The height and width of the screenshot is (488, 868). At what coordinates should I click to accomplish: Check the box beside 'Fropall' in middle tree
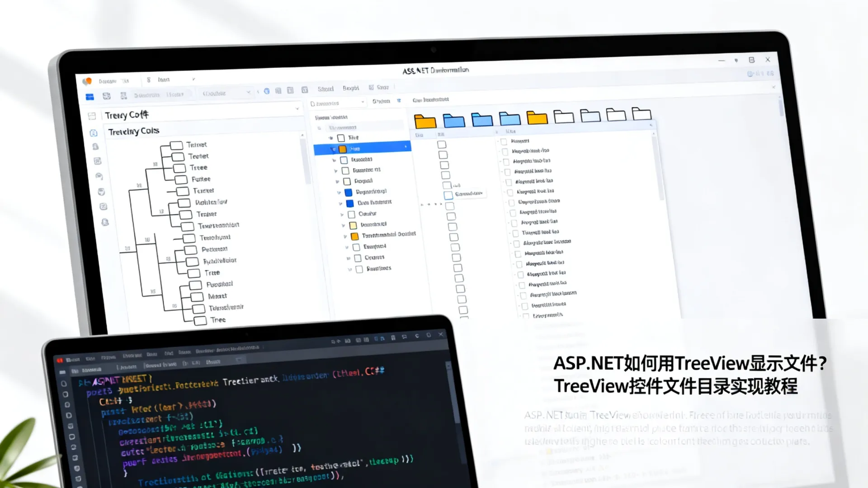tap(347, 181)
